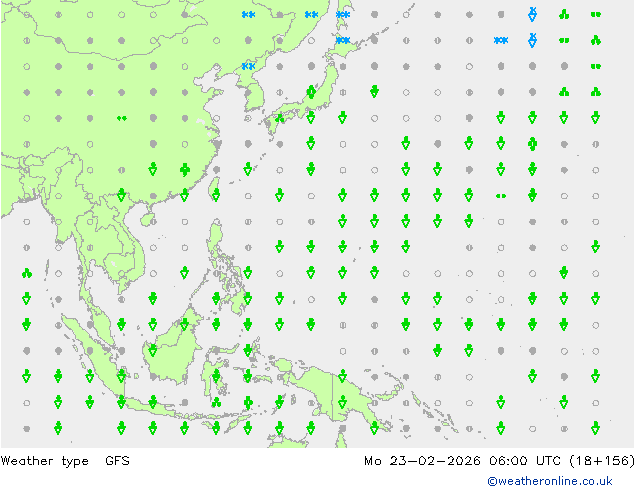This screenshot has width=634, height=490.
Task: Click the small green drizzle symbol in central China
Action: [122, 118]
